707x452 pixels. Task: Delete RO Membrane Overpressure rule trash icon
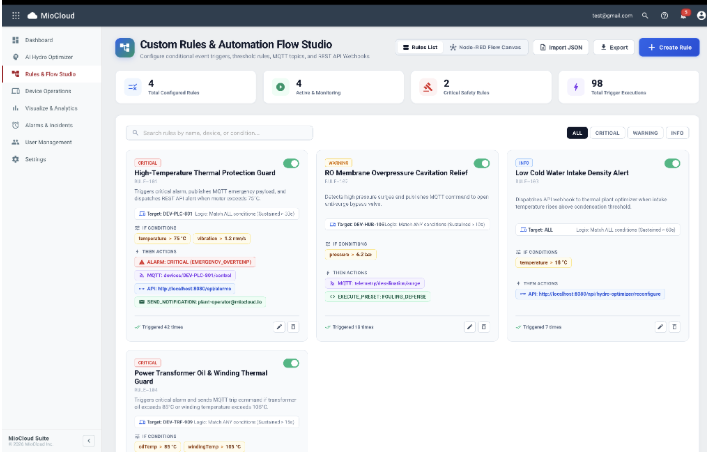click(x=484, y=327)
